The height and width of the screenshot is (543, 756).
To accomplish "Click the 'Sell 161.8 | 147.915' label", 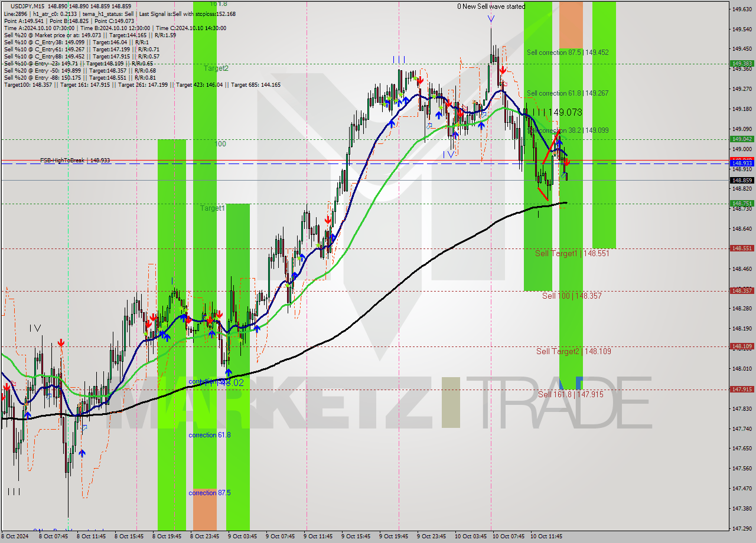I will tap(571, 394).
